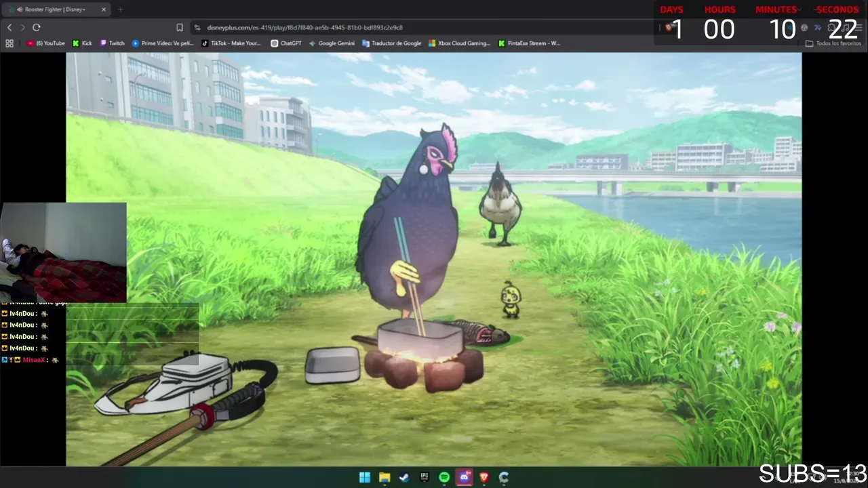The height and width of the screenshot is (488, 868).
Task: View site settings icon beside the URL
Action: [197, 27]
